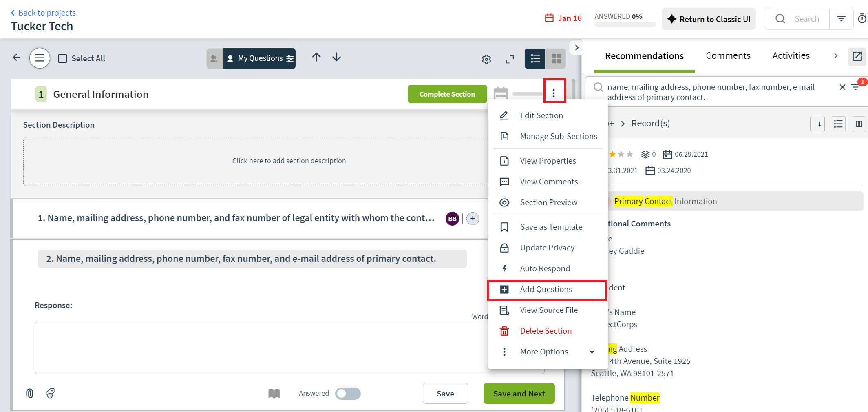This screenshot has width=868, height=412.
Task: Open section due date calendar icon
Action: 501,93
